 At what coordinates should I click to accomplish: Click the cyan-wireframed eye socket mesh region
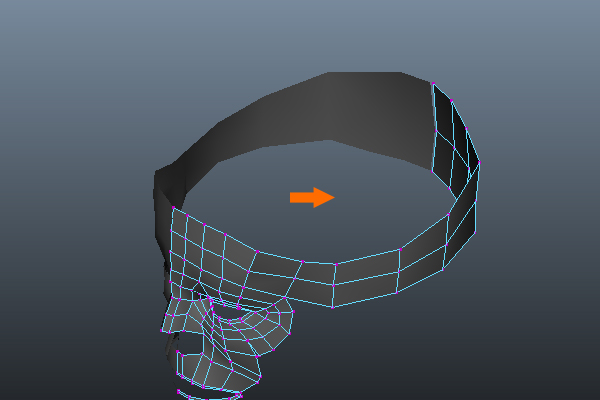pyautogui.click(x=249, y=325)
